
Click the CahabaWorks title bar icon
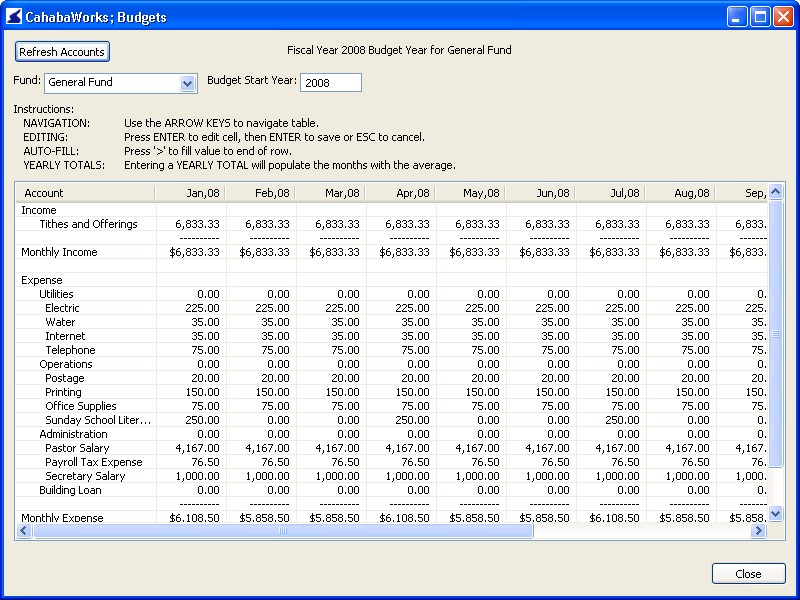(x=14, y=15)
